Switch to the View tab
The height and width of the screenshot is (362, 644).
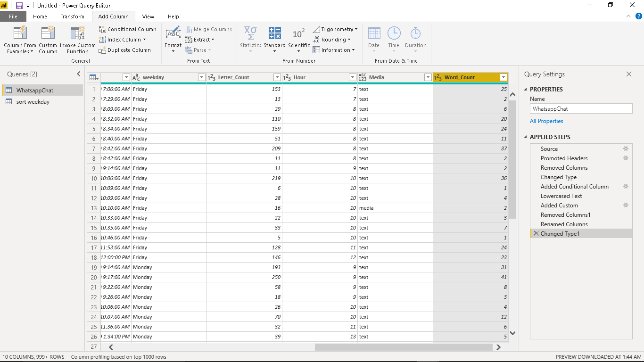pos(148,16)
